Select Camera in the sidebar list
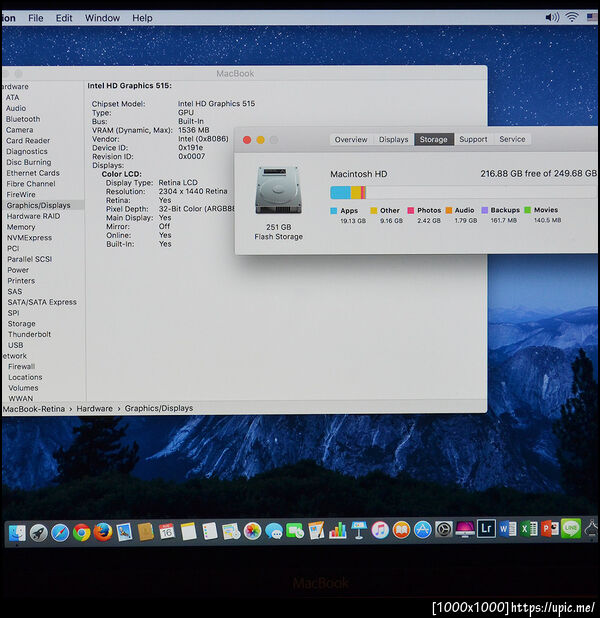600x618 pixels. click(19, 130)
